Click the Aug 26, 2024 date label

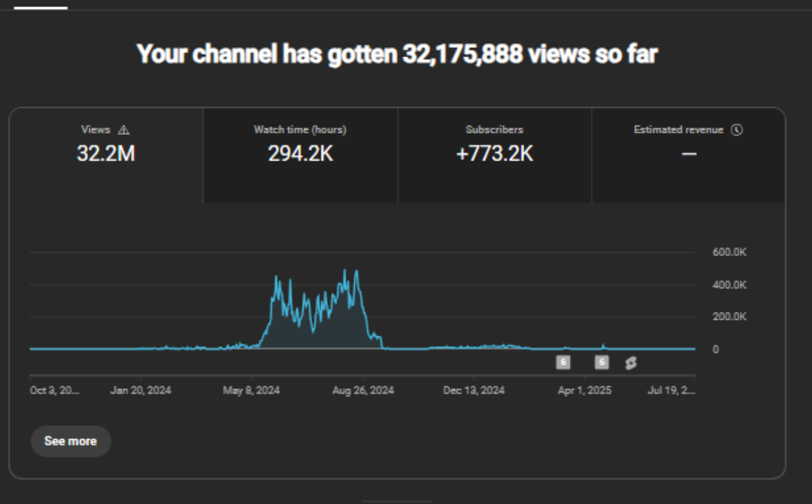363,390
